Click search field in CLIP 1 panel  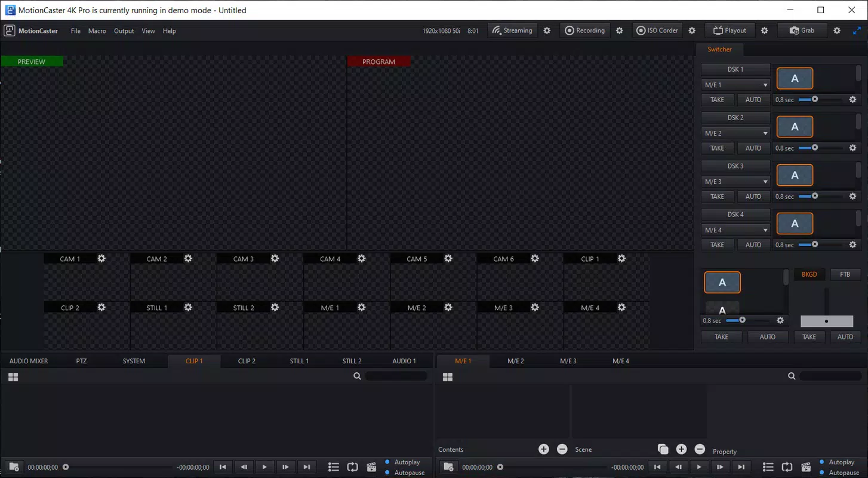[397, 376]
